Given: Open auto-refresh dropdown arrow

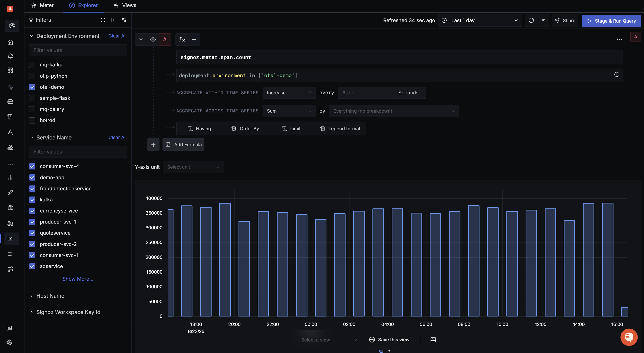Looking at the screenshot, I should [x=543, y=20].
